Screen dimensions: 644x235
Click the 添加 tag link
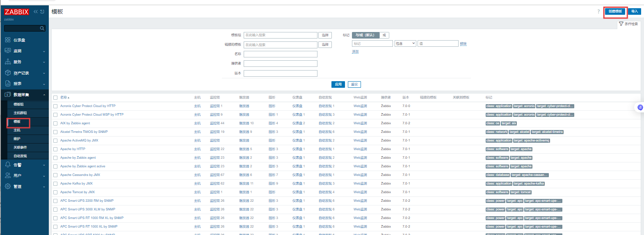tap(355, 52)
